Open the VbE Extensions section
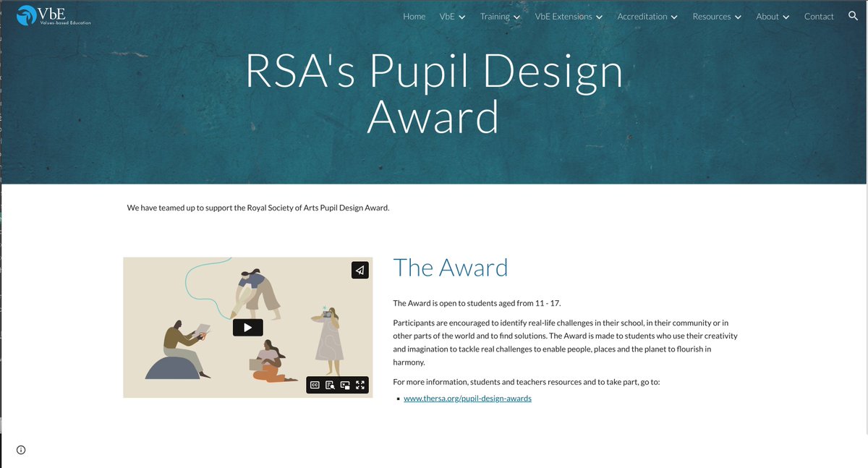868x468 pixels. click(x=569, y=16)
